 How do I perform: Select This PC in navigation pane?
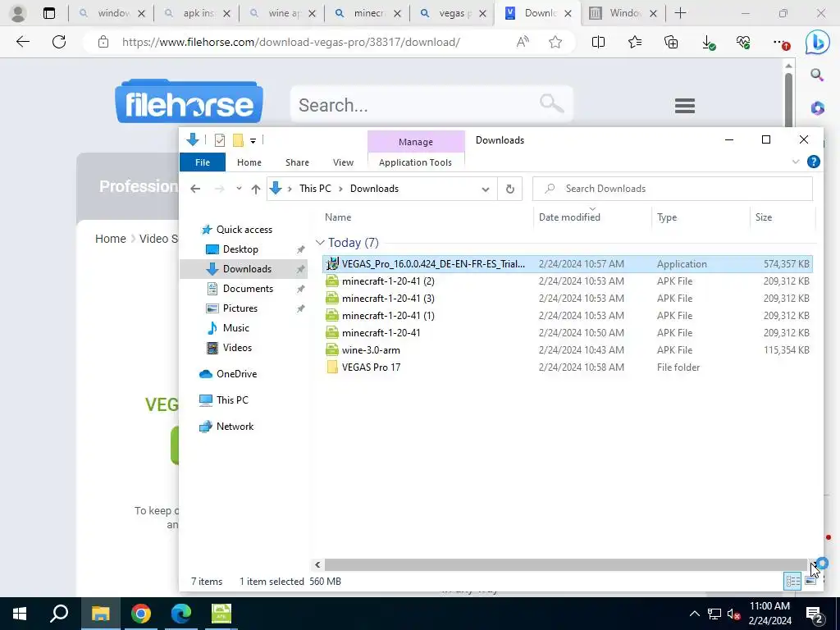(232, 400)
